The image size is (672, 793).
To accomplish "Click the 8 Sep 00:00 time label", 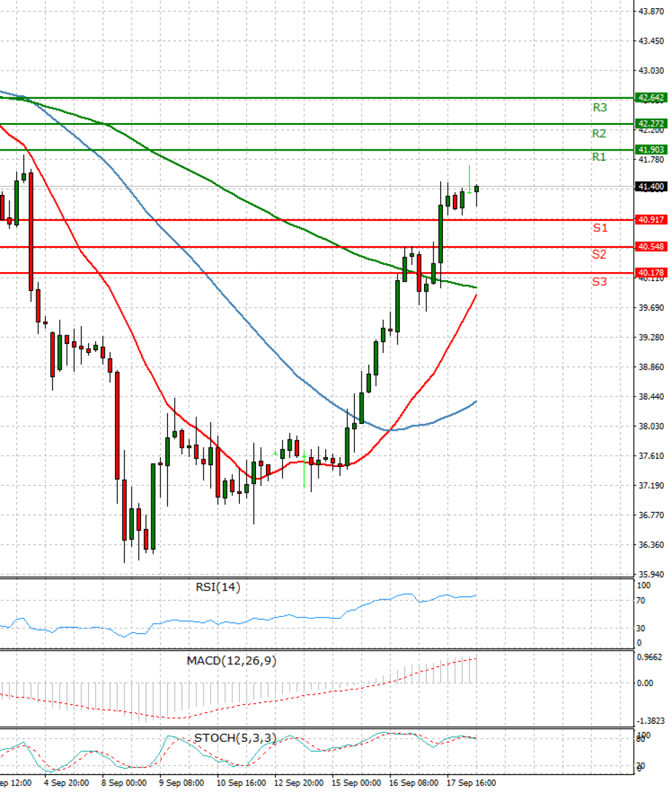I will tap(124, 783).
